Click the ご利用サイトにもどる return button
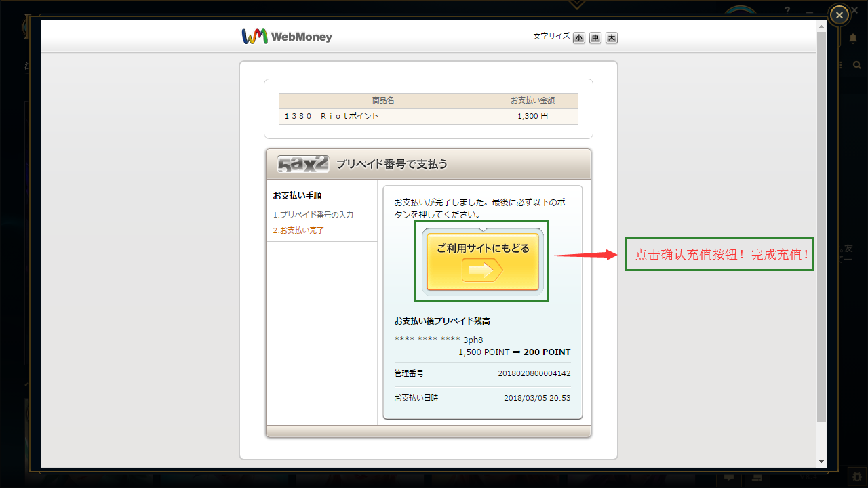This screenshot has width=868, height=488. tap(482, 262)
